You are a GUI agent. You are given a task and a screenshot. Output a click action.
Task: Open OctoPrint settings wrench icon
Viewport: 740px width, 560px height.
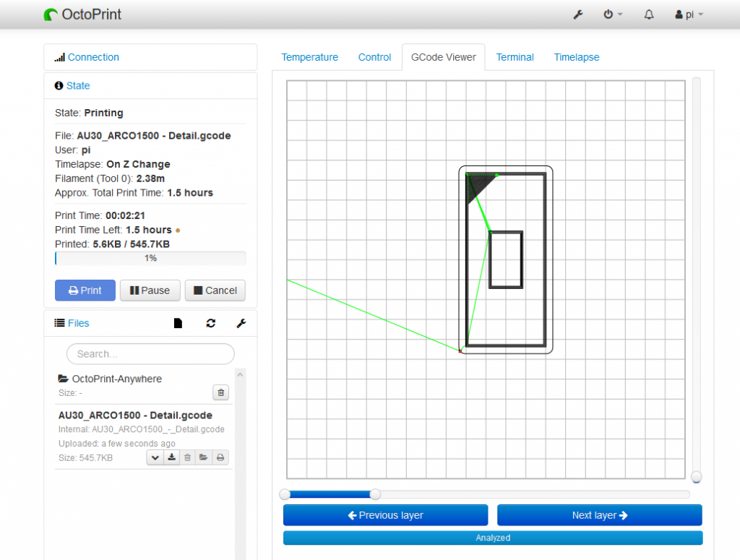(x=578, y=14)
